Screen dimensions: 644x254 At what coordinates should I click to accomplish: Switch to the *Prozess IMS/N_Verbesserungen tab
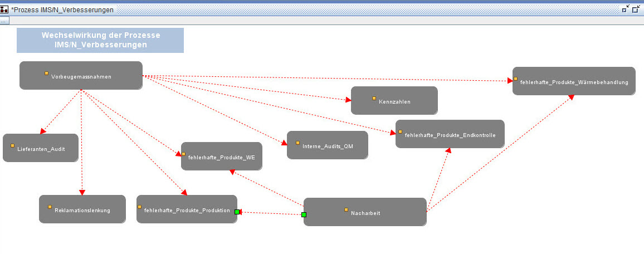(x=62, y=9)
